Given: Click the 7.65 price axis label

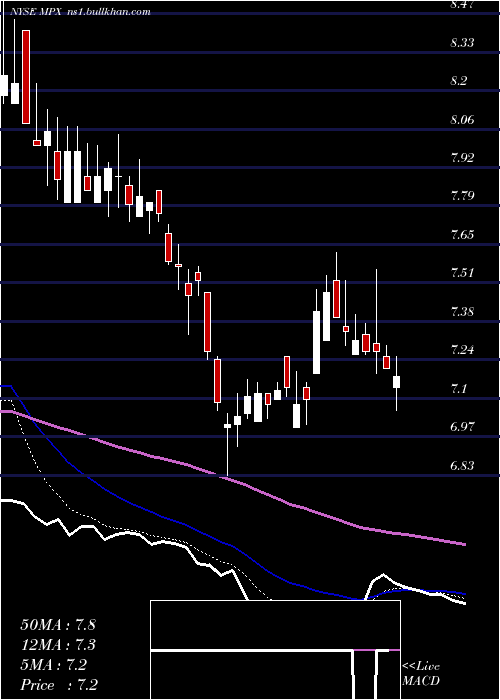Looking at the screenshot, I should tap(462, 234).
